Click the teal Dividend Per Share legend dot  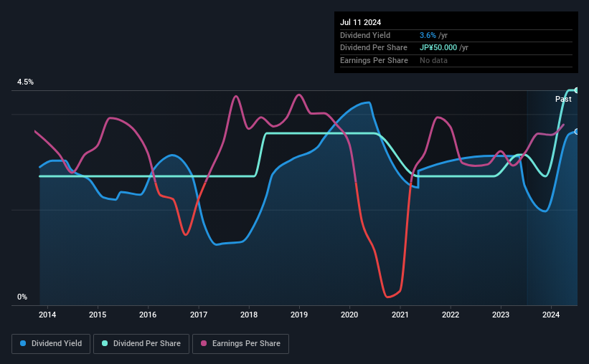105,343
